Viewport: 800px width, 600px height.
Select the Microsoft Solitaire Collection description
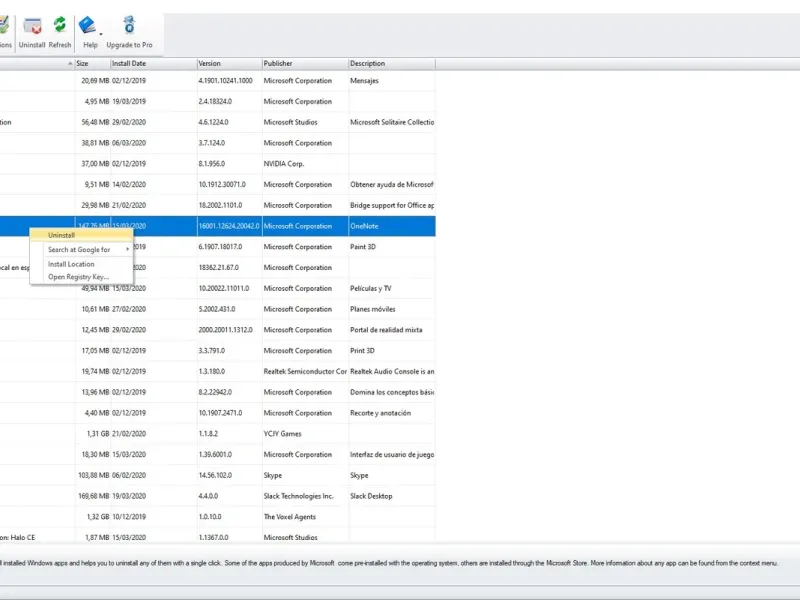(x=392, y=122)
